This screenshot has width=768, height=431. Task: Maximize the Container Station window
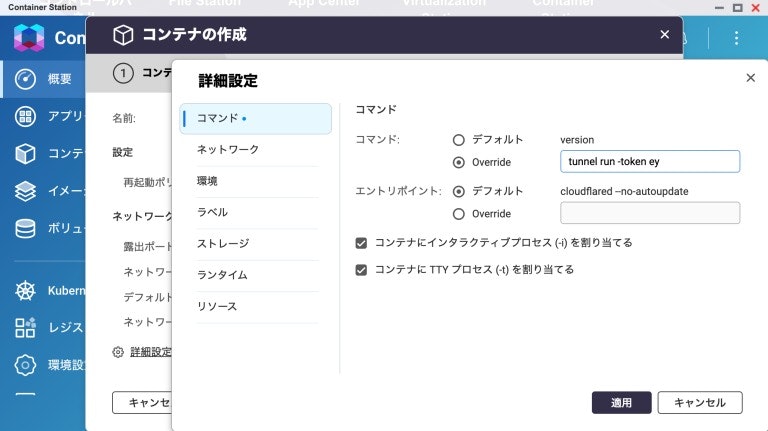pyautogui.click(x=738, y=7)
